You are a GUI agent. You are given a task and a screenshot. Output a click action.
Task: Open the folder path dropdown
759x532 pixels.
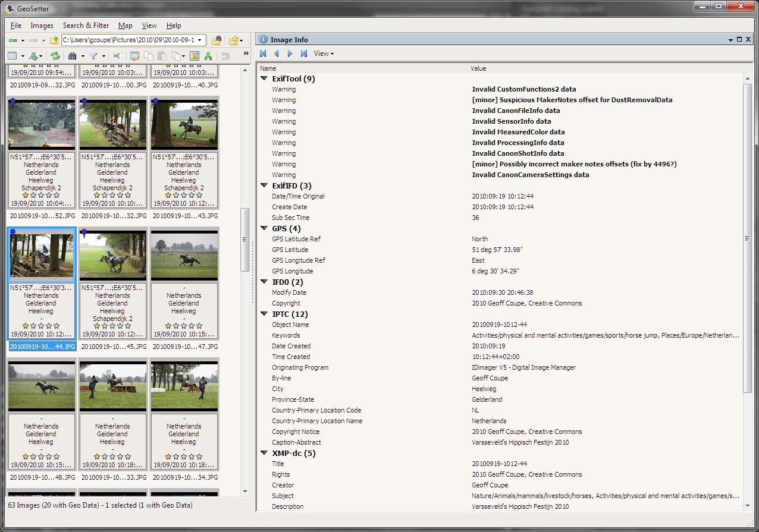200,40
